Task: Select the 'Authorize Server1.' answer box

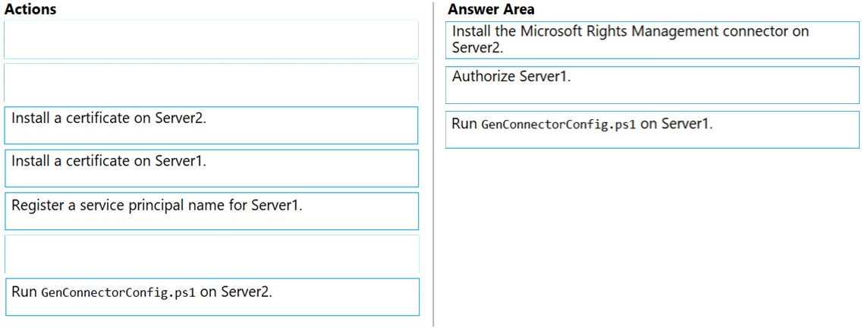Action: 652,85
